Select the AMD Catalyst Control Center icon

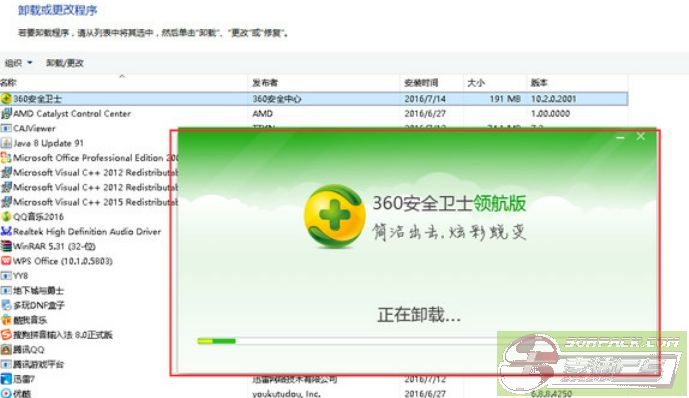[x=6, y=114]
